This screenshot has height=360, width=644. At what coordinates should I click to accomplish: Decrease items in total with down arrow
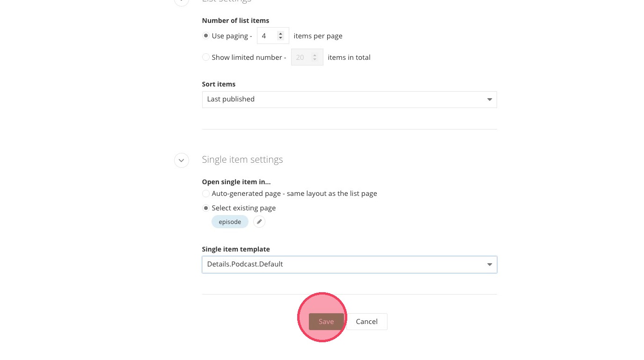point(315,60)
